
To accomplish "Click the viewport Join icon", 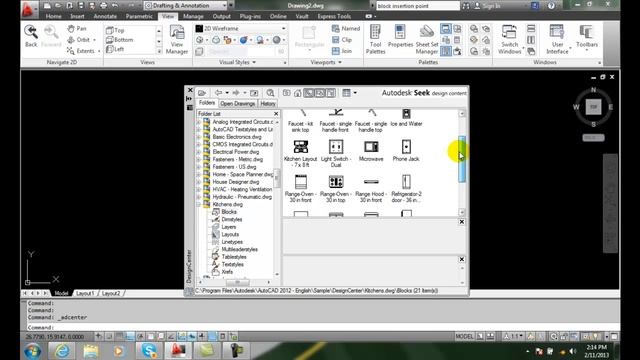I will [342, 51].
